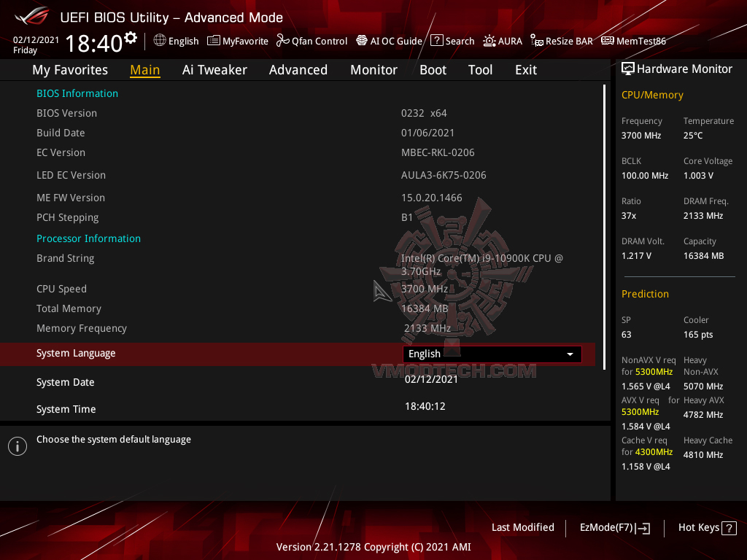Image resolution: width=747 pixels, height=560 pixels.
Task: Open the System Language dropdown
Action: coord(492,354)
